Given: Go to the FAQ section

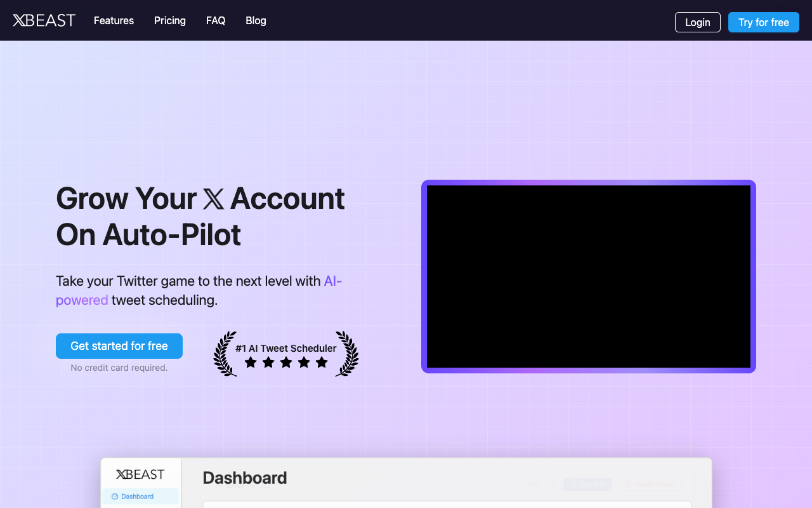Looking at the screenshot, I should [216, 20].
